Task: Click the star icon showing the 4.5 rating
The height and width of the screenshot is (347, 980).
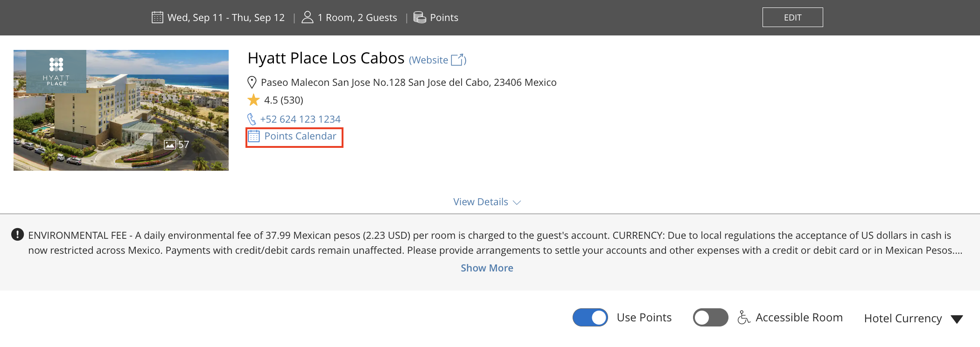Action: coord(253,100)
